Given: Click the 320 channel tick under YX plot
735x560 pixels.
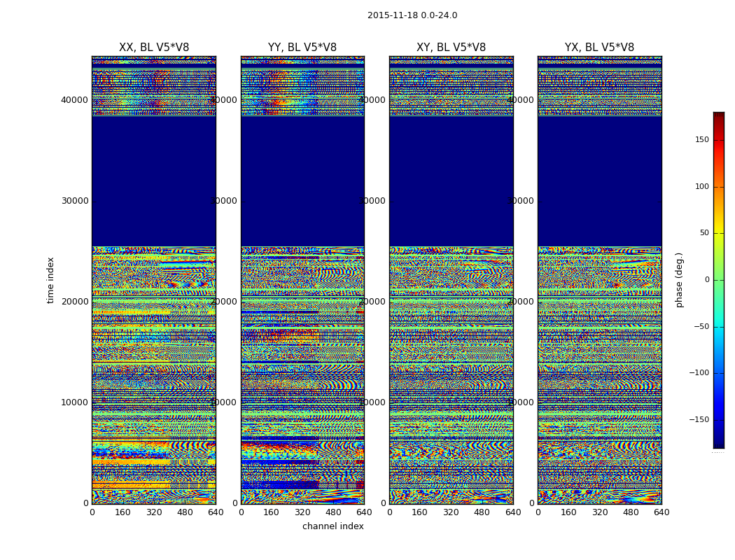Looking at the screenshot, I should pyautogui.click(x=599, y=512).
